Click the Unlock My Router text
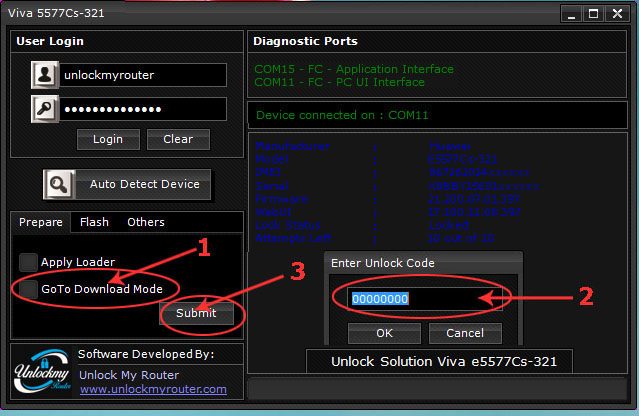The image size is (639, 416). 129,375
